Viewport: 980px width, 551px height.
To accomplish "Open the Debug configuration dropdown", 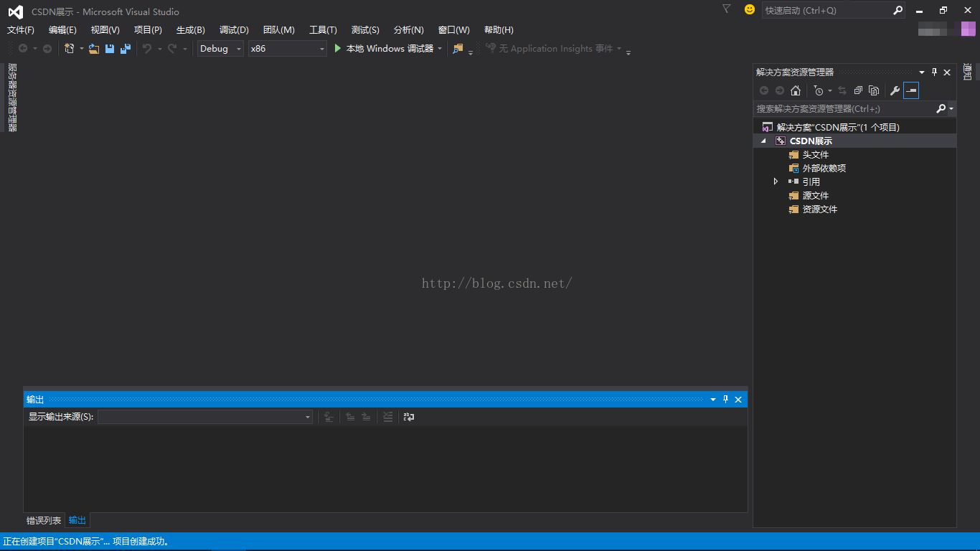I will pos(221,49).
